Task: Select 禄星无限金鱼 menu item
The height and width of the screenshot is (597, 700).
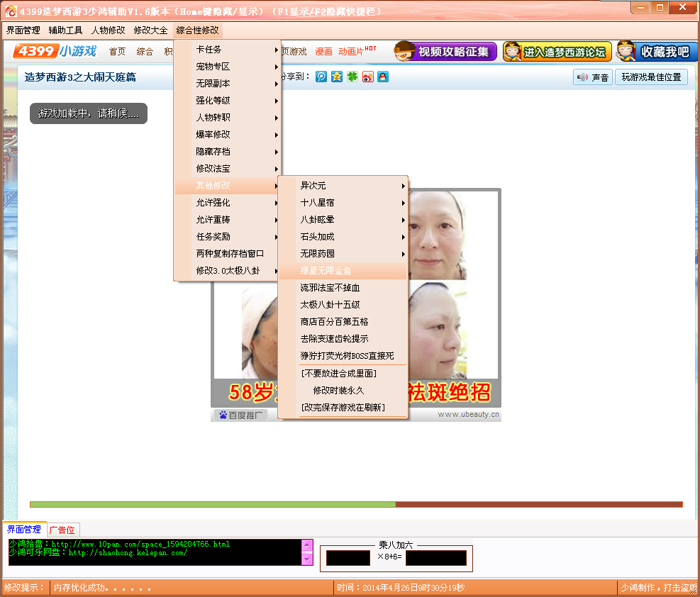Action: pos(343,270)
